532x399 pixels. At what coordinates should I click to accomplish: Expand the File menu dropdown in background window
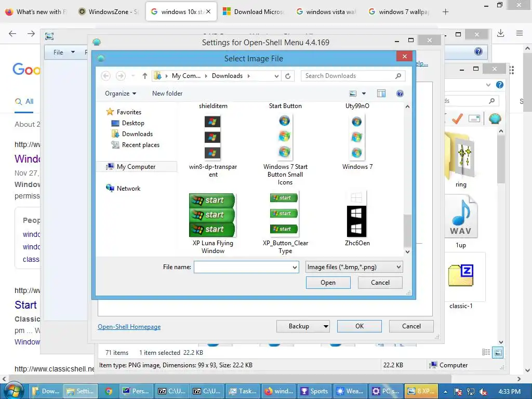(73, 52)
